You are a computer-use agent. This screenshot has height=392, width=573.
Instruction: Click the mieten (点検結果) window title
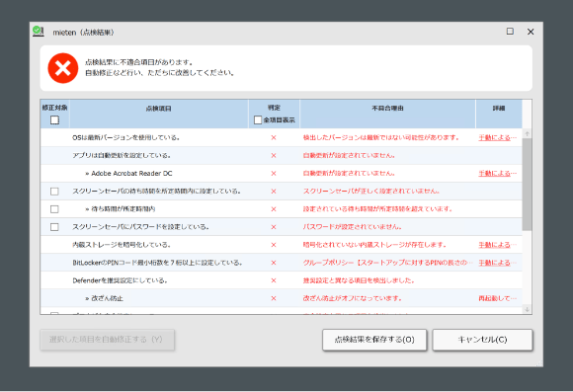click(83, 33)
